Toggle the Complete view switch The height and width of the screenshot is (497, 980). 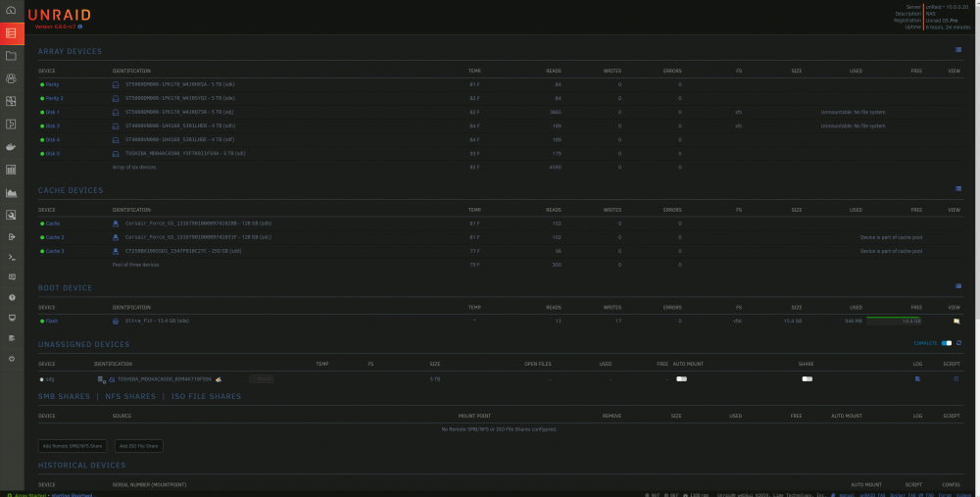pyautogui.click(x=947, y=342)
